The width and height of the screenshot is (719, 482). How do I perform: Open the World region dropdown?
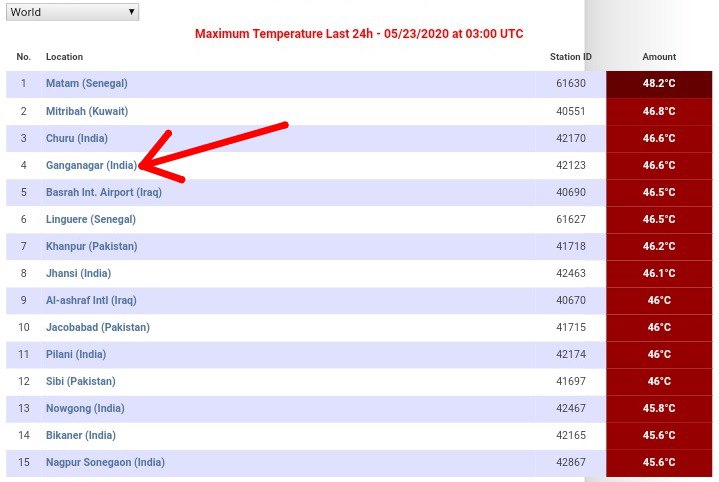(x=72, y=12)
